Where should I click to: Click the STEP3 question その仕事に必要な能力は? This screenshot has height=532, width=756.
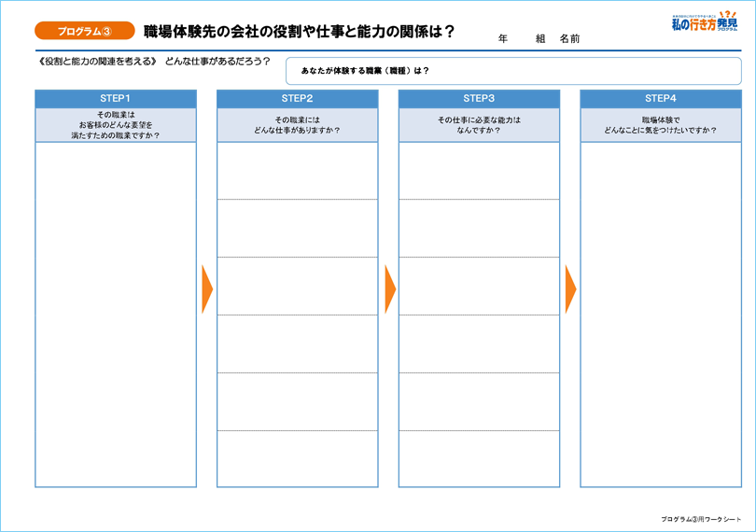coord(479,125)
